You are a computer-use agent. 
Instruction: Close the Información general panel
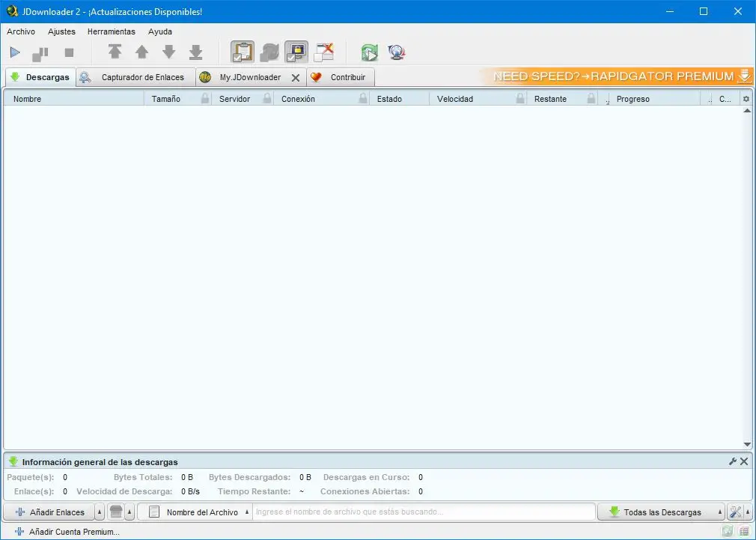[x=744, y=461]
